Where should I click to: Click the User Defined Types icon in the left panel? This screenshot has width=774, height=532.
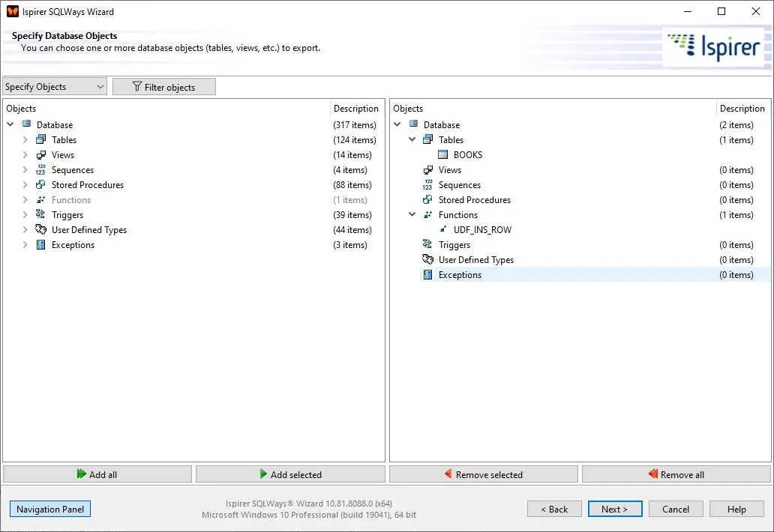(40, 229)
